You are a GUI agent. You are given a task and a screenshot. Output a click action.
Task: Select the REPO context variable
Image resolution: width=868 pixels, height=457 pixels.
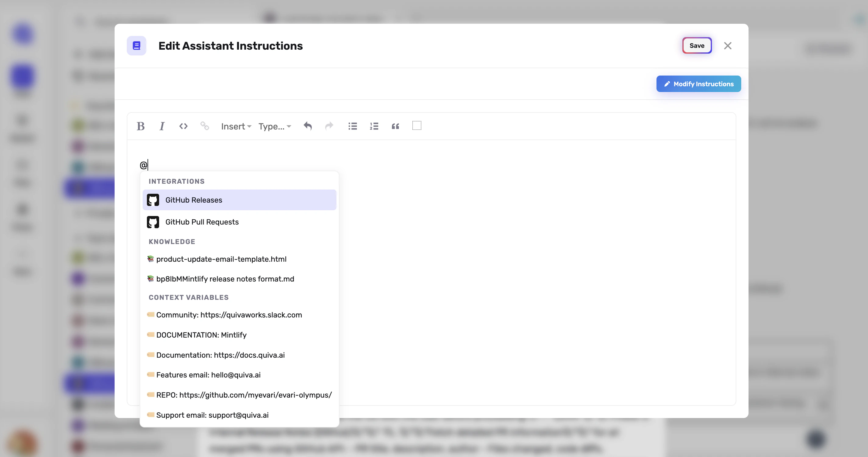point(244,395)
